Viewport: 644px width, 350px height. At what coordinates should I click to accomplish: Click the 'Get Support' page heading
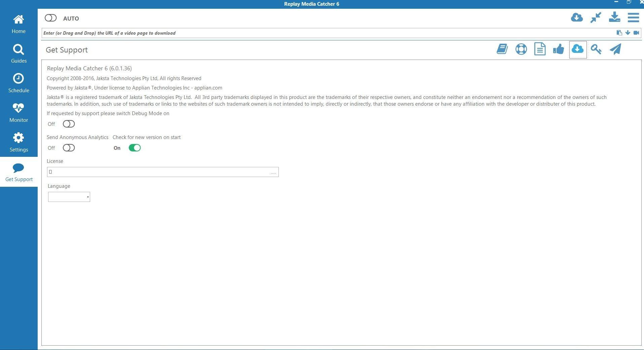pyautogui.click(x=67, y=50)
